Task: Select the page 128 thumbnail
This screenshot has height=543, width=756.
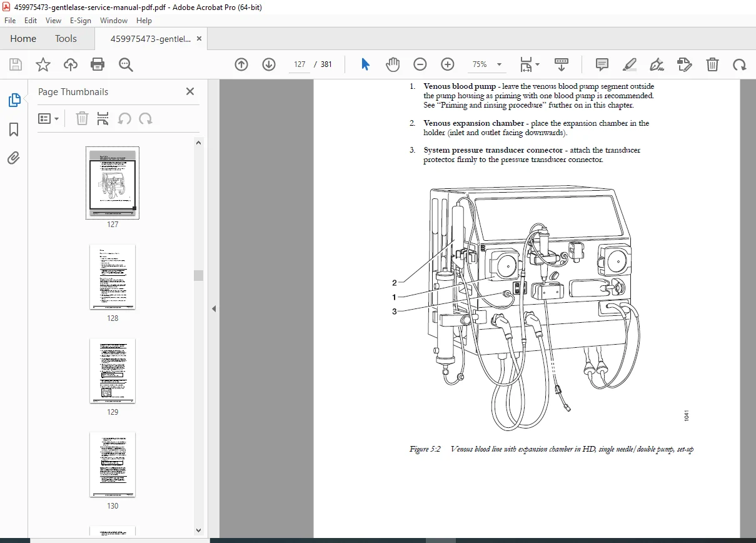Action: [x=113, y=277]
